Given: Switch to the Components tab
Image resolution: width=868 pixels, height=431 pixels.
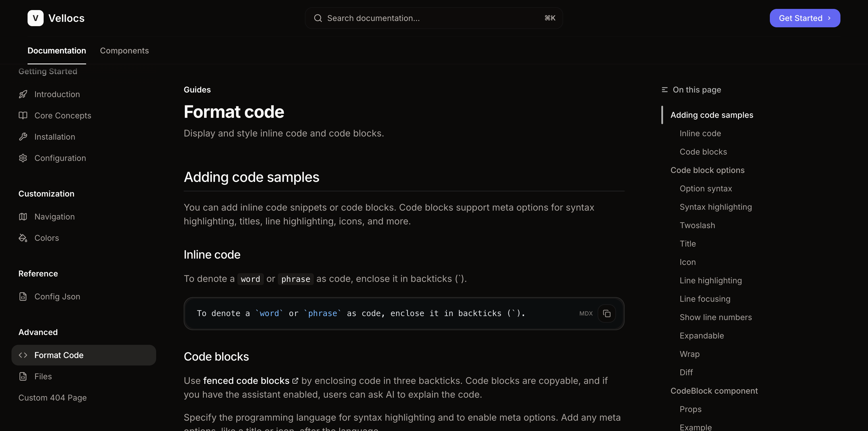Looking at the screenshot, I should [124, 51].
